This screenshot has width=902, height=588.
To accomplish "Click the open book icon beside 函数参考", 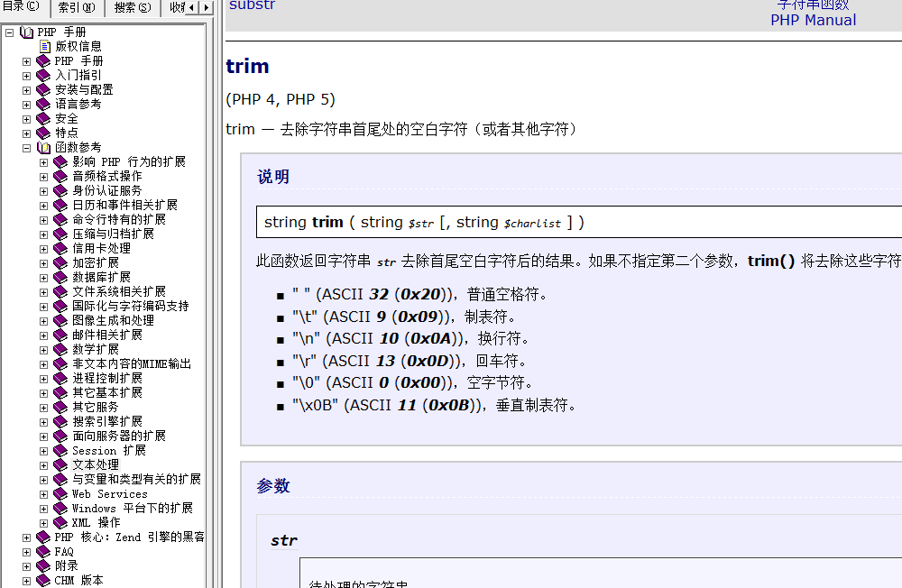I will pyautogui.click(x=43, y=147).
